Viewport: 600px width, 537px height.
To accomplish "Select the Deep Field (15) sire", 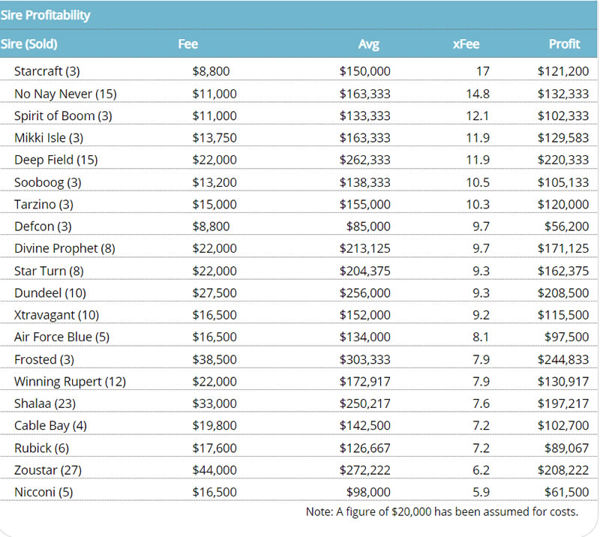I will coord(55,160).
